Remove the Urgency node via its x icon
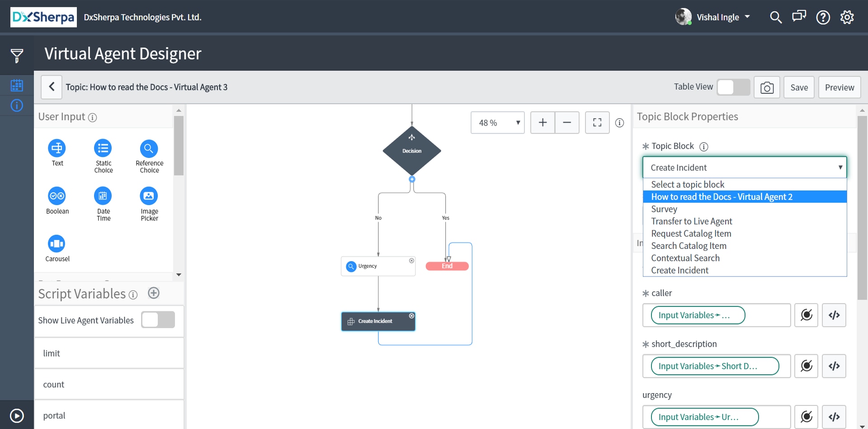 tap(411, 261)
